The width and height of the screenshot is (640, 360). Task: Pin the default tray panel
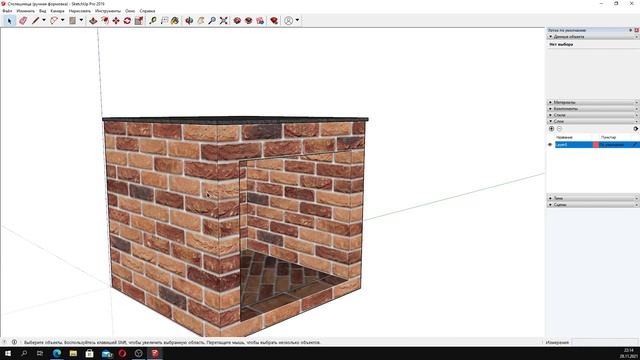pos(631,30)
